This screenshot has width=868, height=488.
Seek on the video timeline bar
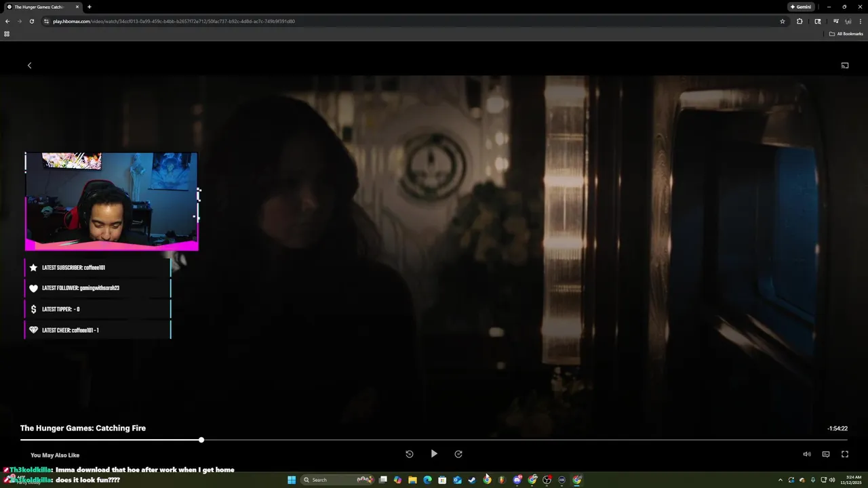point(434,440)
